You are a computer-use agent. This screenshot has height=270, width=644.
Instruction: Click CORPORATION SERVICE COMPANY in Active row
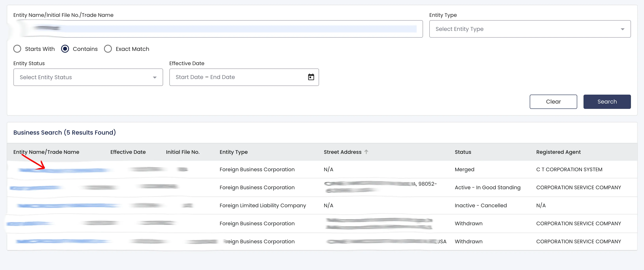[x=578, y=188]
